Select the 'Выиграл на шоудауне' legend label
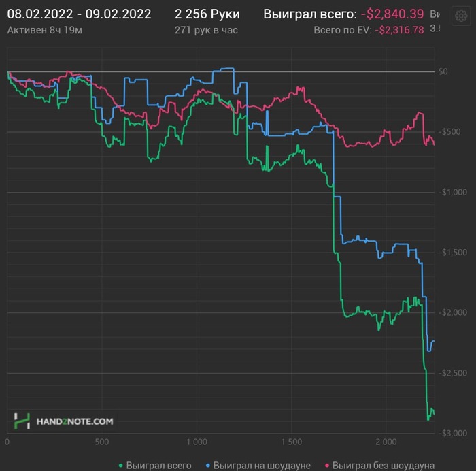Viewport: 476px width, 471px height. (x=262, y=466)
